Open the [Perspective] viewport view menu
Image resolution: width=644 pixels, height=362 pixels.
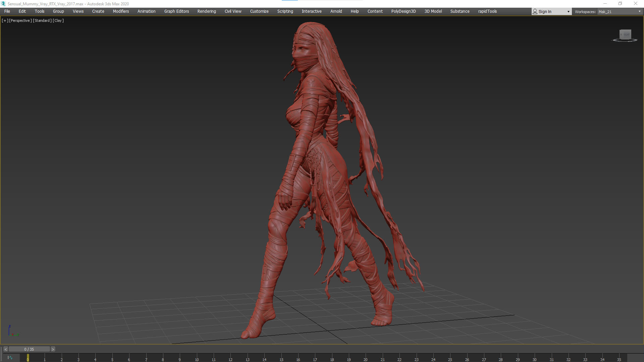[x=20, y=20]
